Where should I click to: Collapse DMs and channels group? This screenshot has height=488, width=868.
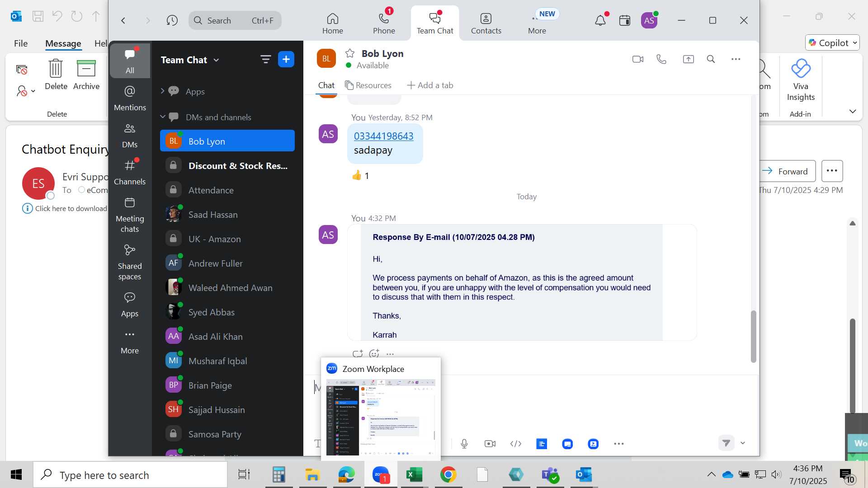point(162,117)
